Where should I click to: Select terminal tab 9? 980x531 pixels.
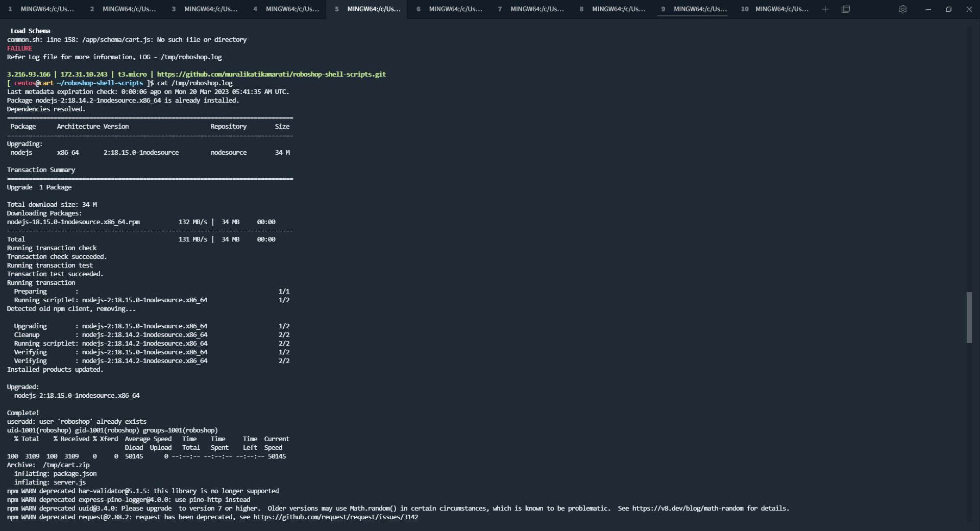(694, 9)
